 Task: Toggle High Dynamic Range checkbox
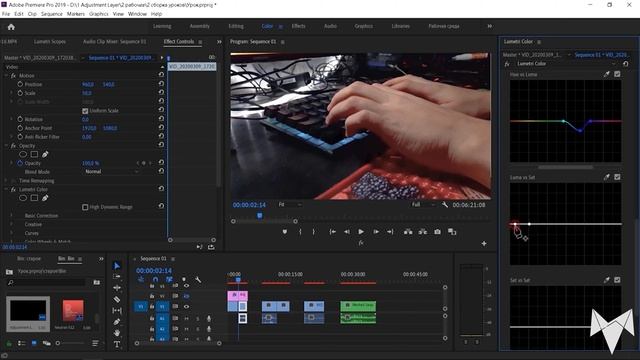click(85, 207)
